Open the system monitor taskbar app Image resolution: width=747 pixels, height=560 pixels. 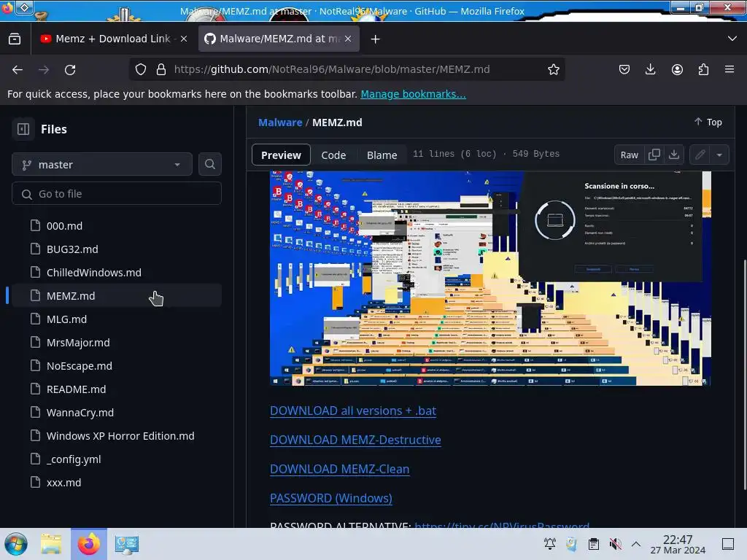point(126,544)
